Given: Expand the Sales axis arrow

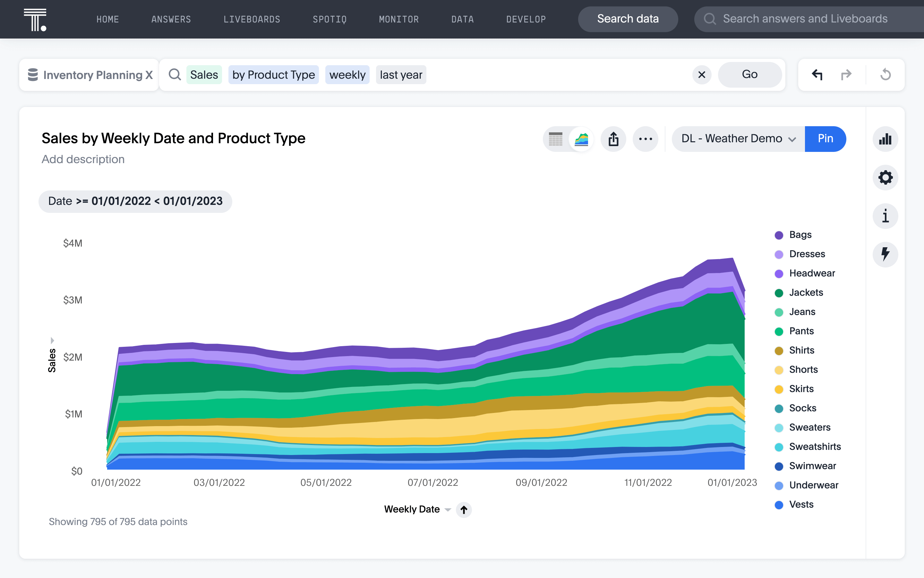Looking at the screenshot, I should [x=52, y=340].
